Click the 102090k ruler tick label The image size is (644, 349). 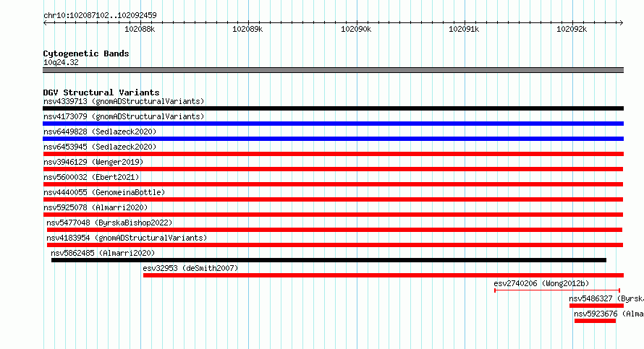(356, 29)
